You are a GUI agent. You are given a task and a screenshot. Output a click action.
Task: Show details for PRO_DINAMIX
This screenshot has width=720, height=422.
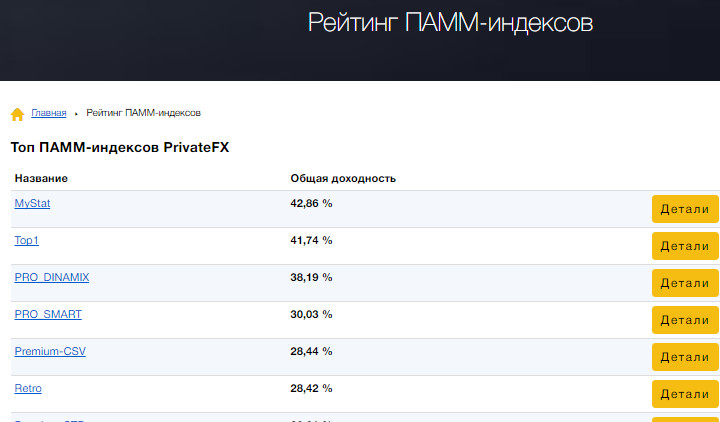(685, 283)
